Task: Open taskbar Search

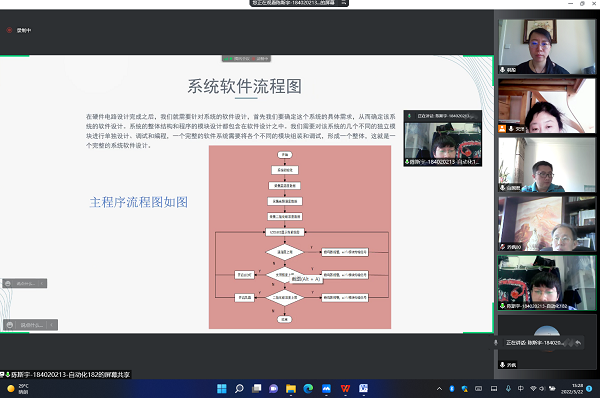Action: [x=239, y=389]
